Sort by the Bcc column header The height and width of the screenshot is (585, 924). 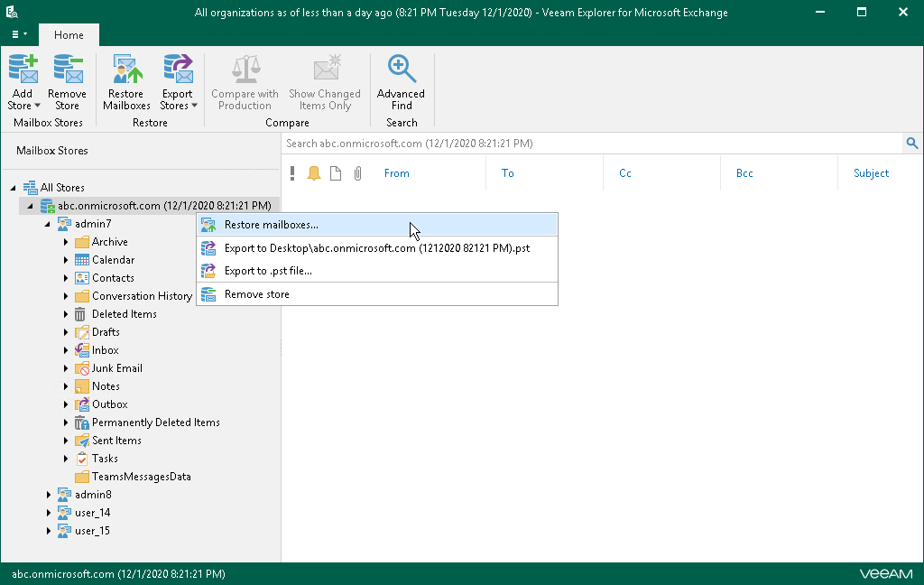click(x=744, y=173)
